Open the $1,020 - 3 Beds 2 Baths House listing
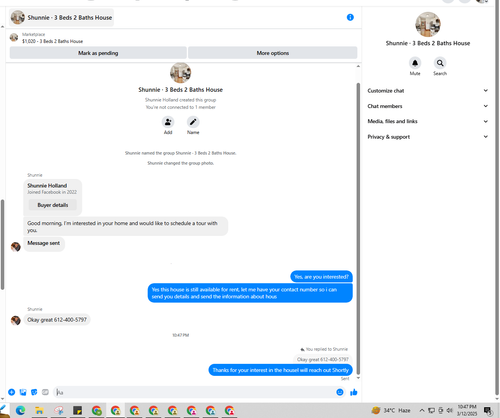 (52, 41)
